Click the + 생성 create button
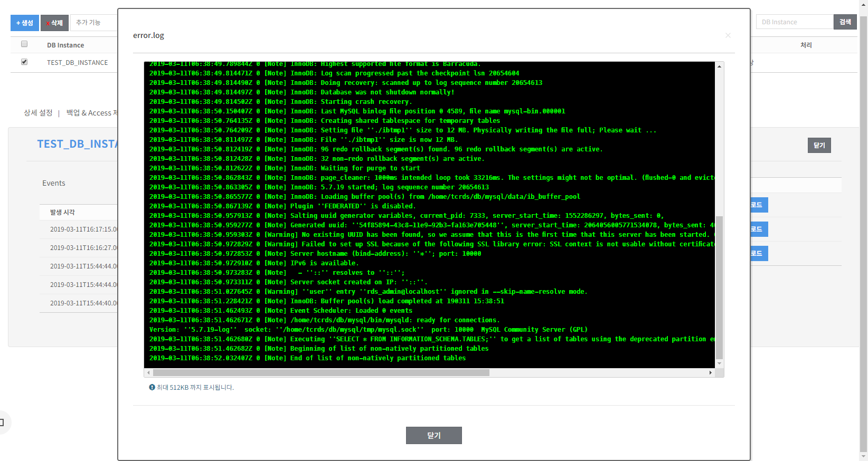Image resolution: width=868 pixels, height=461 pixels. (25, 23)
